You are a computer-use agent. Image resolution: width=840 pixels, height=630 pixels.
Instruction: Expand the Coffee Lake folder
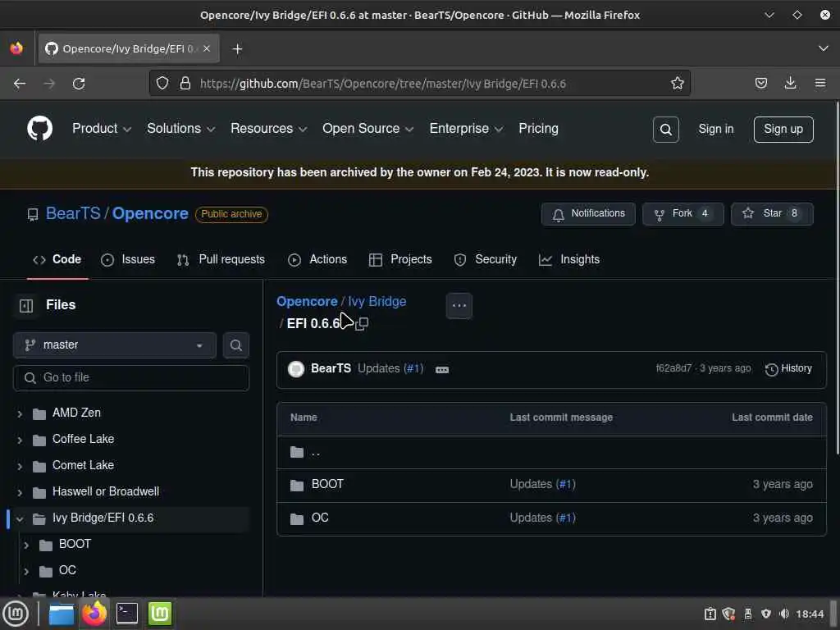click(20, 440)
